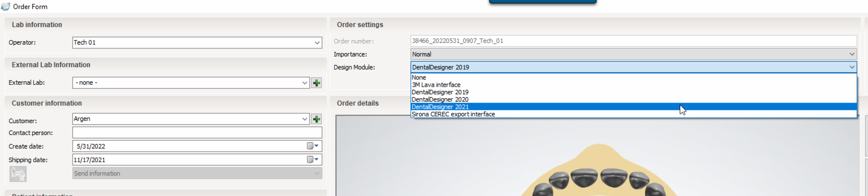Choose 3M Lava interface option
The width and height of the screenshot is (868, 196).
pyautogui.click(x=634, y=85)
